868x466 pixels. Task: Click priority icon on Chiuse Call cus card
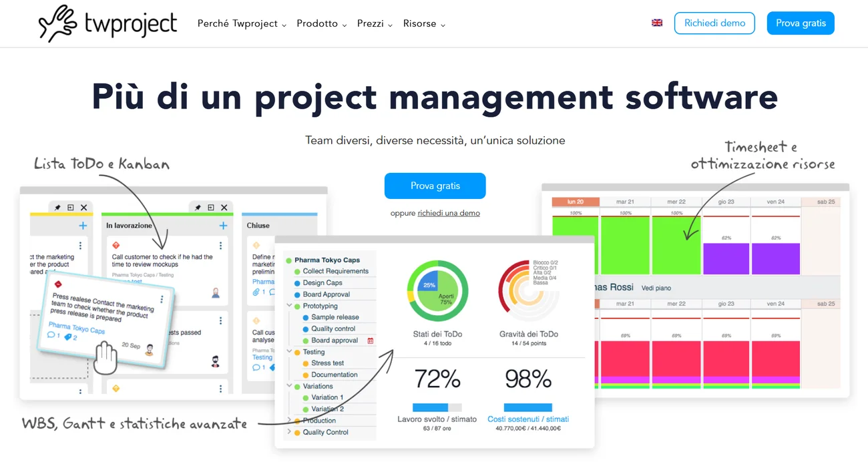pos(256,321)
